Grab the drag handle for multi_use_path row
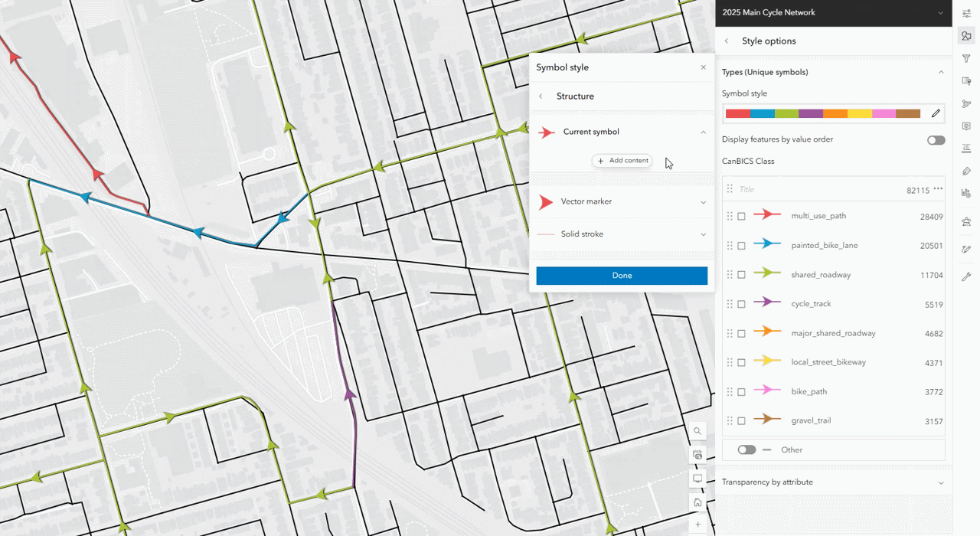Screen dimensions: 980x536 click(729, 217)
